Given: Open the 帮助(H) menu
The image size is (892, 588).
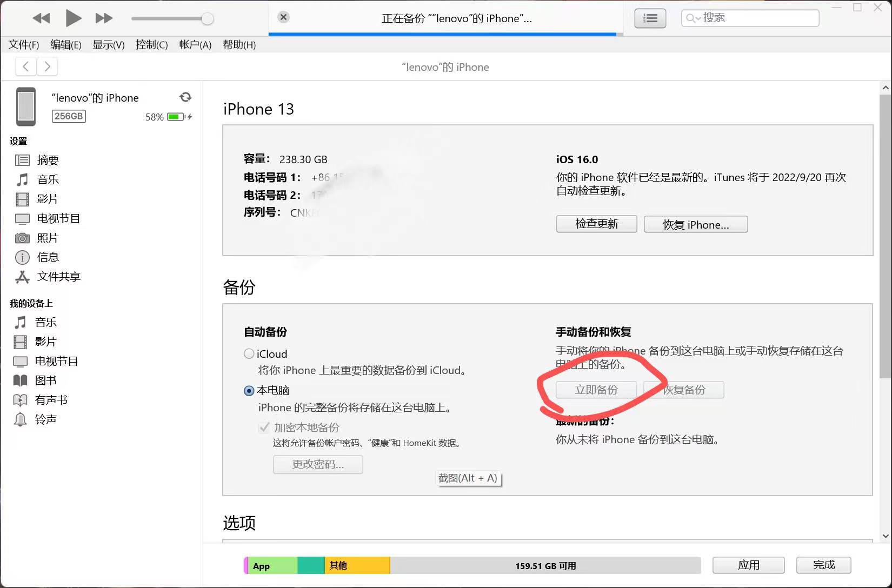Looking at the screenshot, I should [239, 45].
